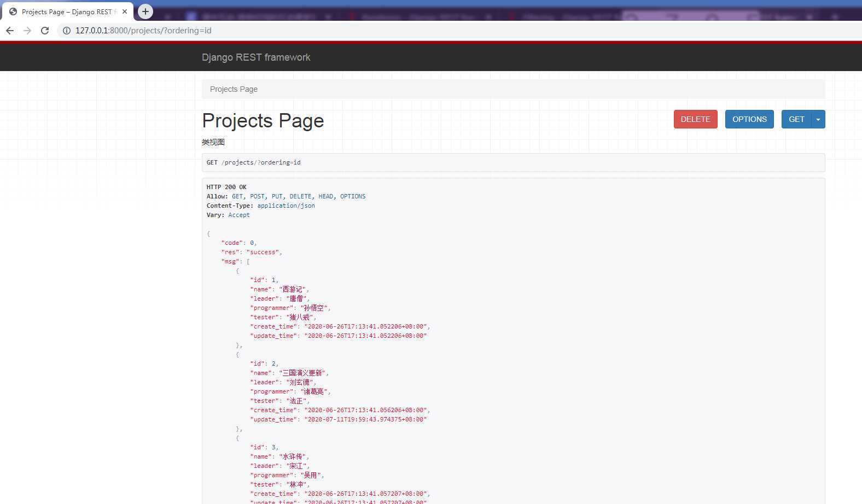Screen dimensions: 862x504
Task: Open the Django REST framework brand link
Action: coord(256,57)
